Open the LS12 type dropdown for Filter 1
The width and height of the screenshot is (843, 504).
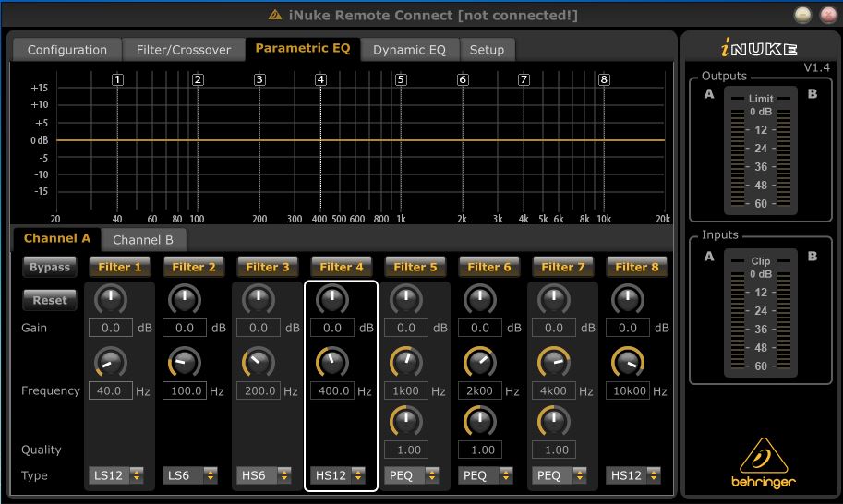coord(116,475)
